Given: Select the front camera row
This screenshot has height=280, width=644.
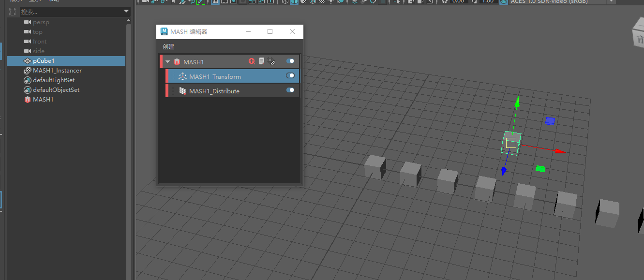Looking at the screenshot, I should tap(66, 42).
